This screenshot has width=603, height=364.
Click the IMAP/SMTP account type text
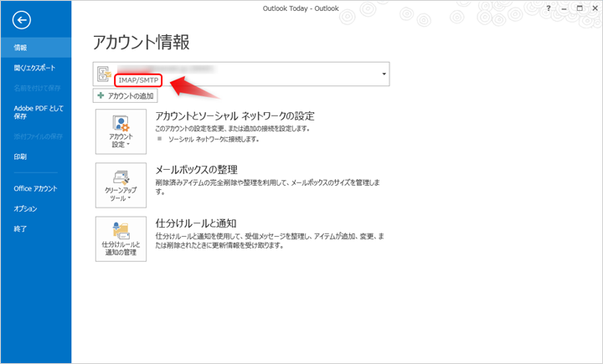[138, 80]
